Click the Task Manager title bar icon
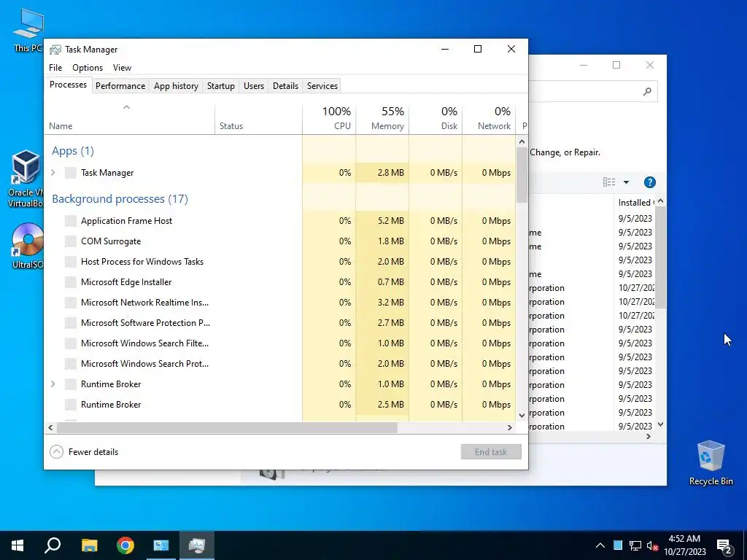The height and width of the screenshot is (560, 747). coord(55,50)
